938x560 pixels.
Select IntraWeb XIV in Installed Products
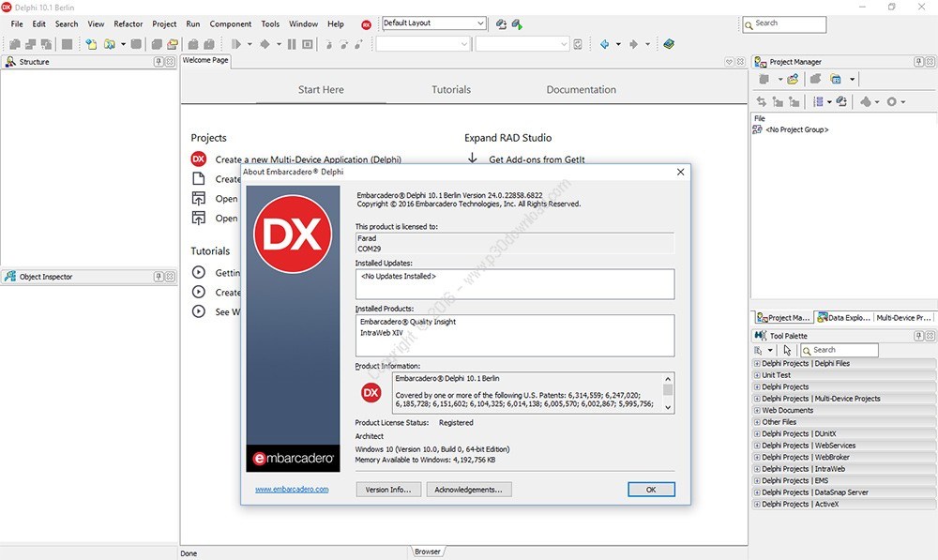point(382,333)
